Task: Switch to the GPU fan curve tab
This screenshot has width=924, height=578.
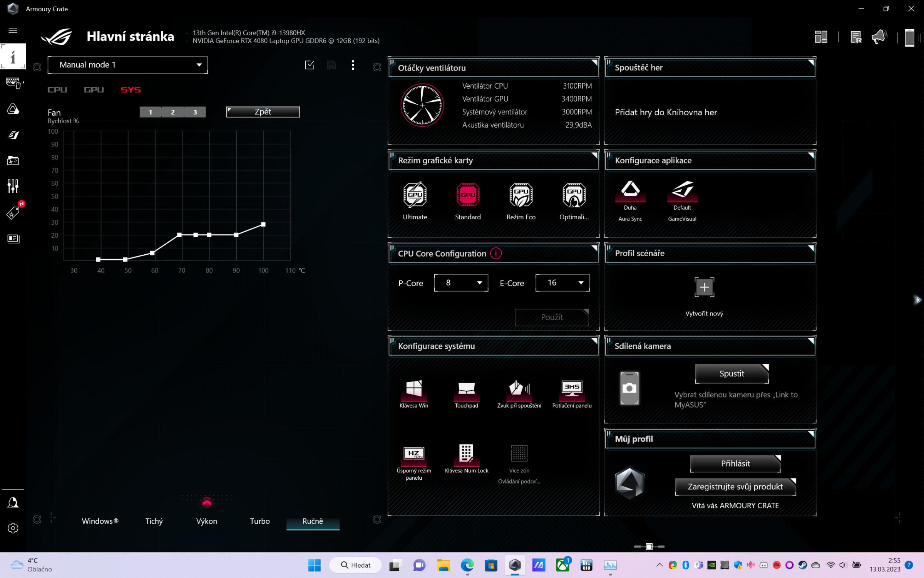Action: [94, 90]
